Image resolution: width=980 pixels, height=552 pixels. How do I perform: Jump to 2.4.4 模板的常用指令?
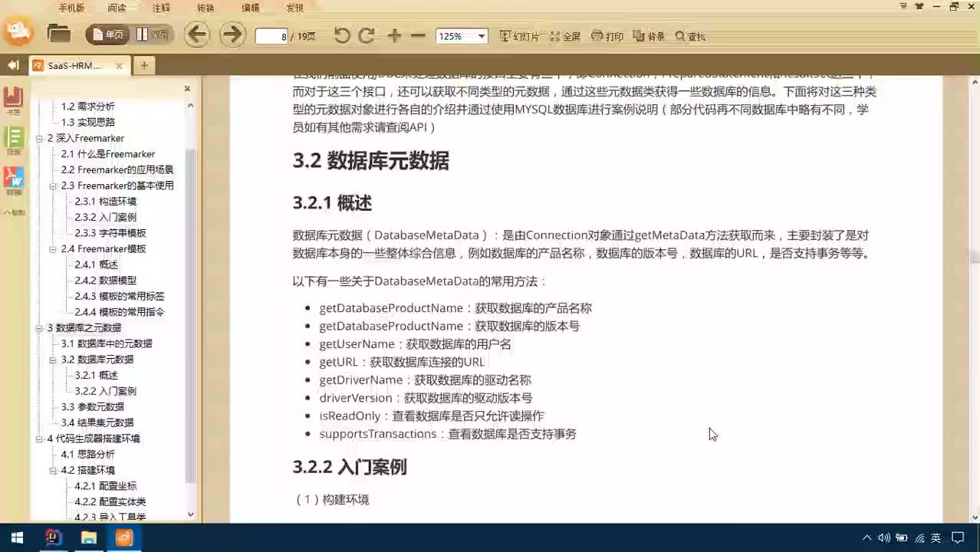click(119, 312)
